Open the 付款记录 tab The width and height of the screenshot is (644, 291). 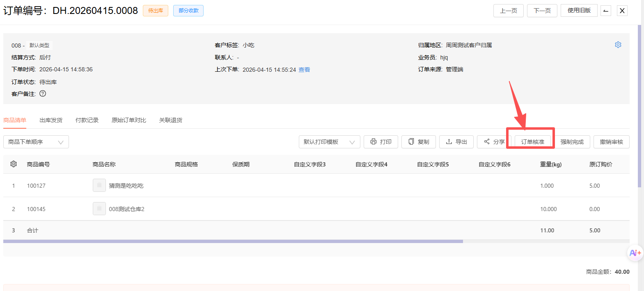(x=87, y=120)
